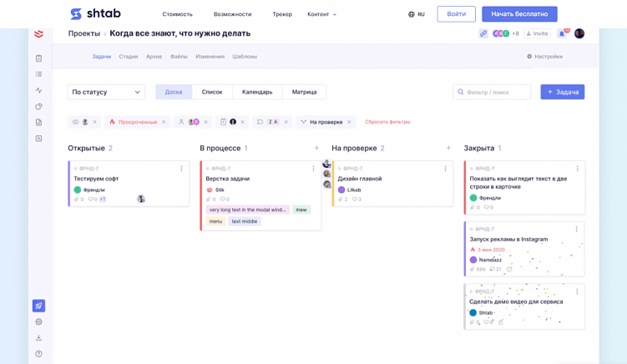The width and height of the screenshot is (627, 364).
Task: Open the gear settings icon in sidebar
Action: 38,322
